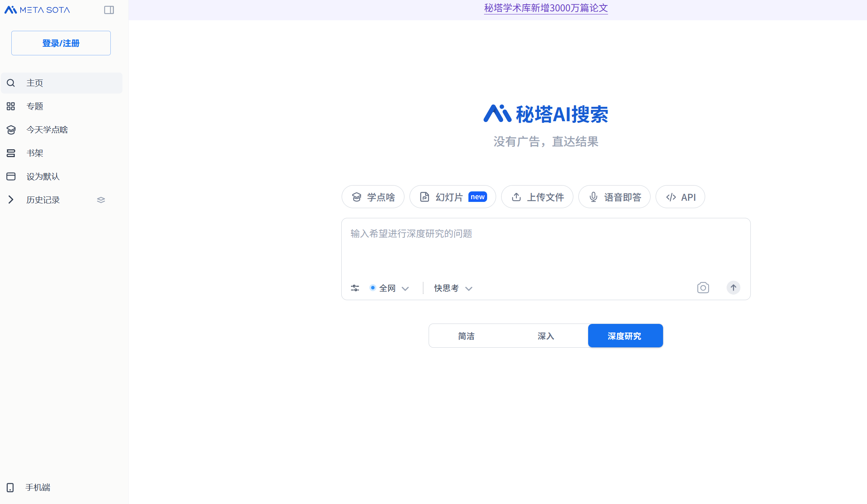Collapse the sidebar with the panel icon
This screenshot has width=867, height=504.
(109, 10)
